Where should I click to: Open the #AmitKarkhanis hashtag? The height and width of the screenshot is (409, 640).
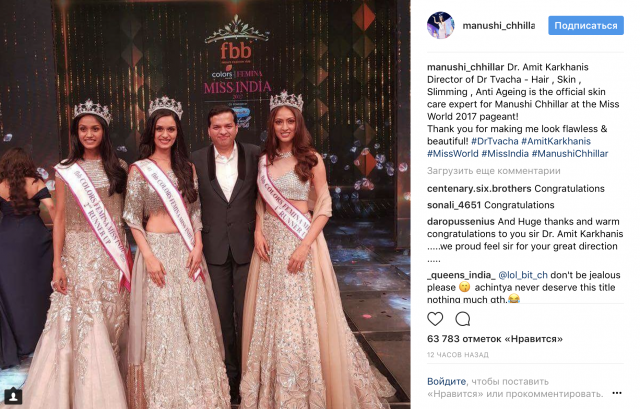pos(556,141)
